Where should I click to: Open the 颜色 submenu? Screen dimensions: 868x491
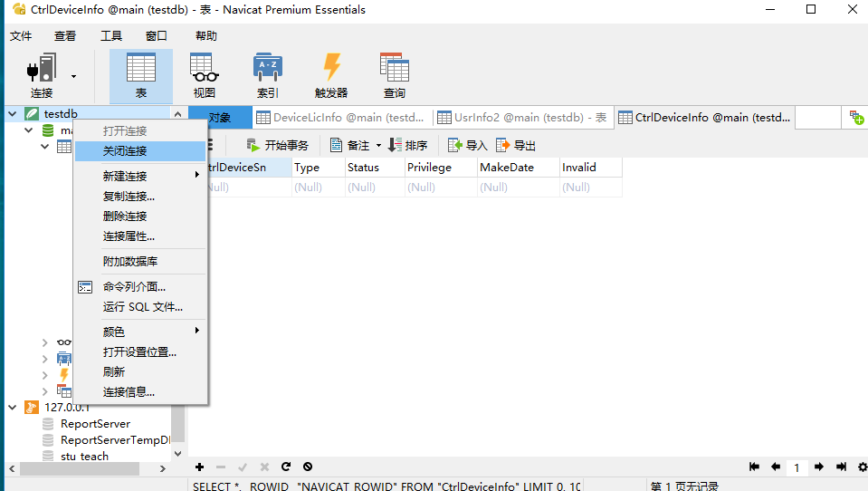140,332
